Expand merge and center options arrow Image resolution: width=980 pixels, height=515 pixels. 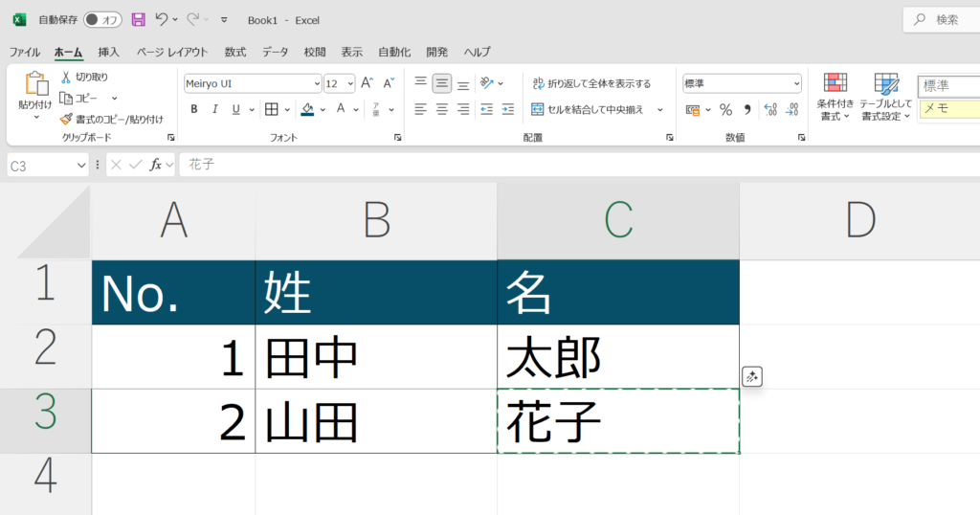(x=660, y=110)
